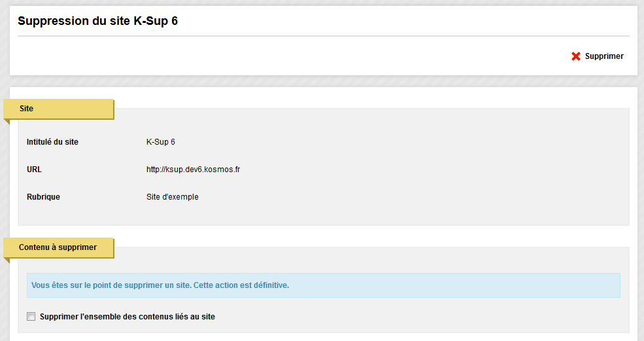Click the folded corner of Contenu ribbon

pos(7,260)
